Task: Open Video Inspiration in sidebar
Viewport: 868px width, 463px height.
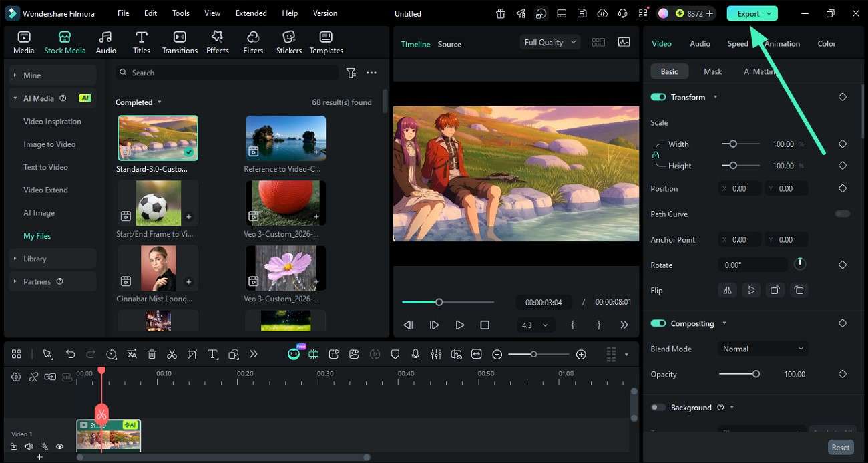Action: 52,122
